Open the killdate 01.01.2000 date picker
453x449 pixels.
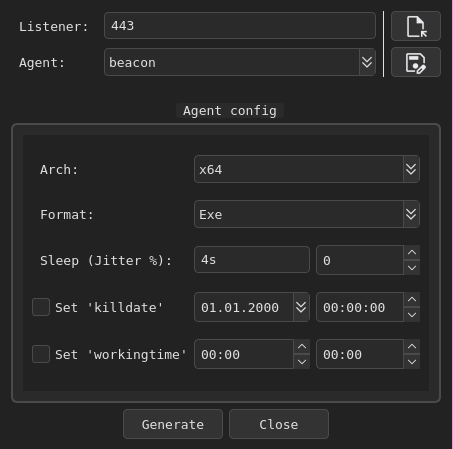click(301, 307)
